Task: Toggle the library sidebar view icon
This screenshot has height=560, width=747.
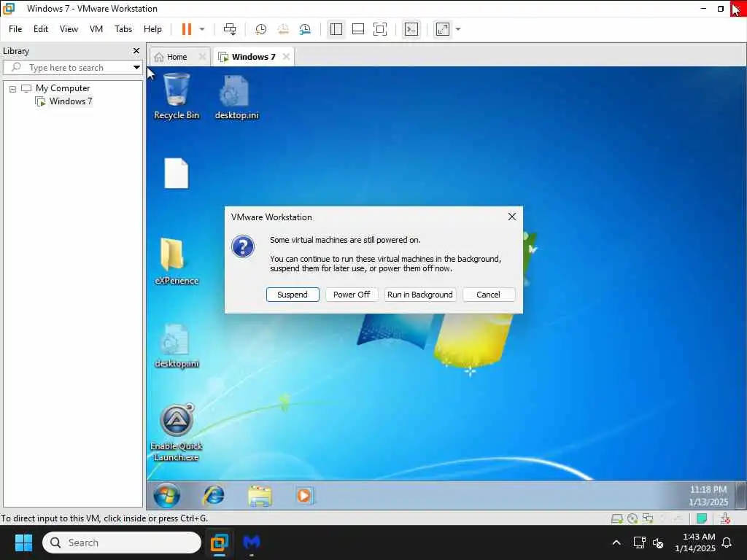Action: 336,29
